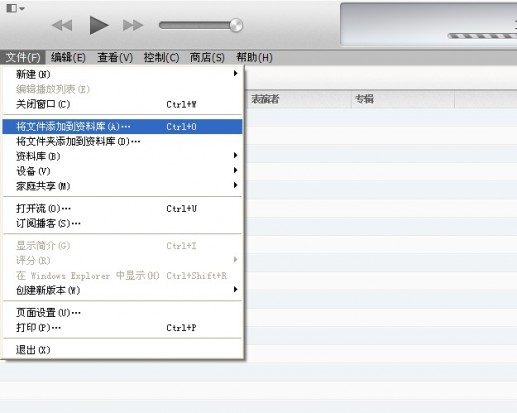Open the 文件(F) menu
This screenshot has height=413, width=517.
tap(23, 58)
